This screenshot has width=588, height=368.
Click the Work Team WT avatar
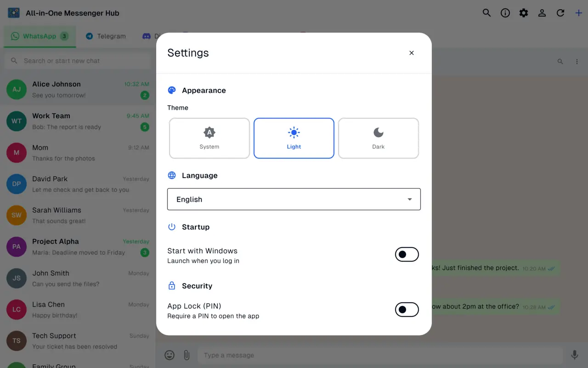pos(17,121)
